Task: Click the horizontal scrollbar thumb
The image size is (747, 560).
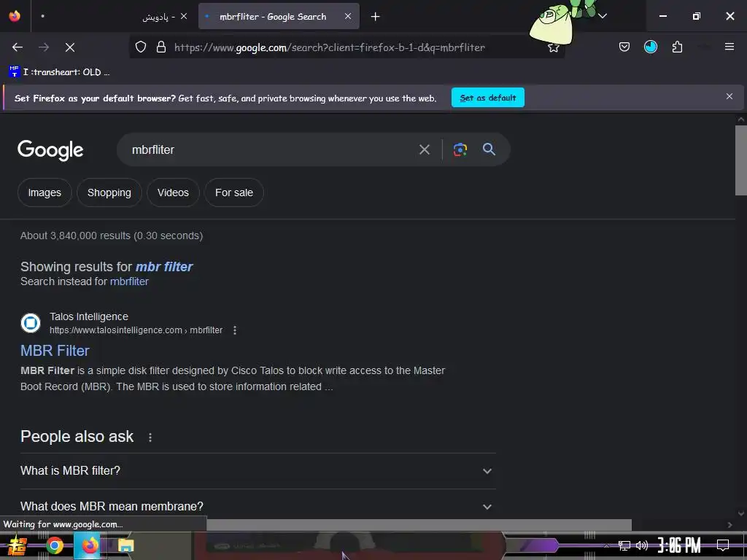Action: (x=419, y=525)
